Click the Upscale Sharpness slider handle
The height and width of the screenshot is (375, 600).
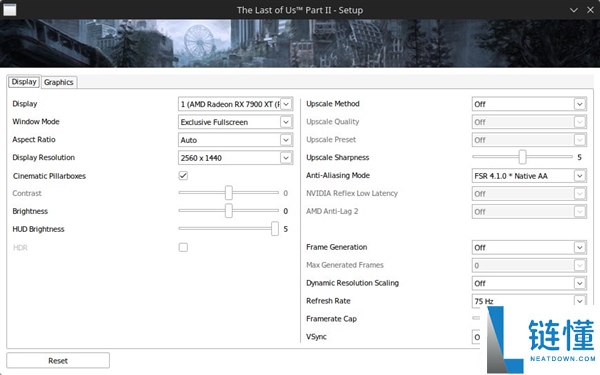pos(522,157)
